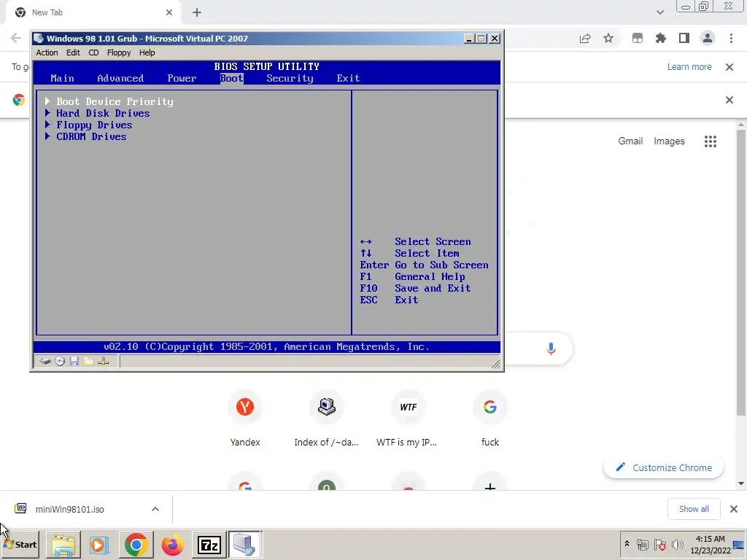Open the CD menu in Virtual PC

pos(93,52)
